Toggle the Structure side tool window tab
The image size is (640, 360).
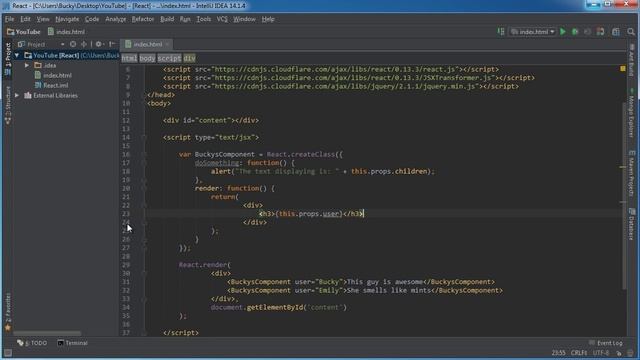pyautogui.click(x=7, y=105)
